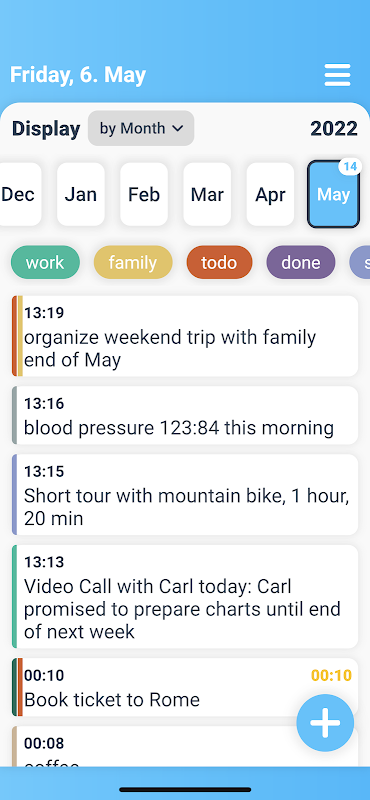Toggle the yellow family tag filter
Viewport: 370px width, 800px height.
[133, 262]
